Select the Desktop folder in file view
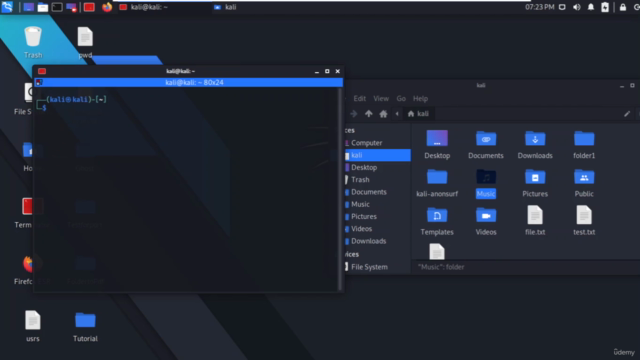 pos(437,144)
